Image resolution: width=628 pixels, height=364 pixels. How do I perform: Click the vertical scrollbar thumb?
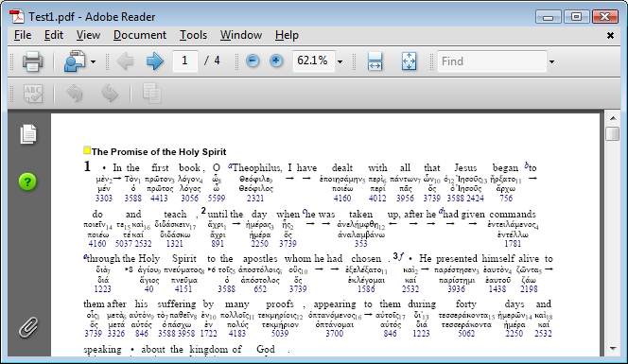click(x=613, y=133)
